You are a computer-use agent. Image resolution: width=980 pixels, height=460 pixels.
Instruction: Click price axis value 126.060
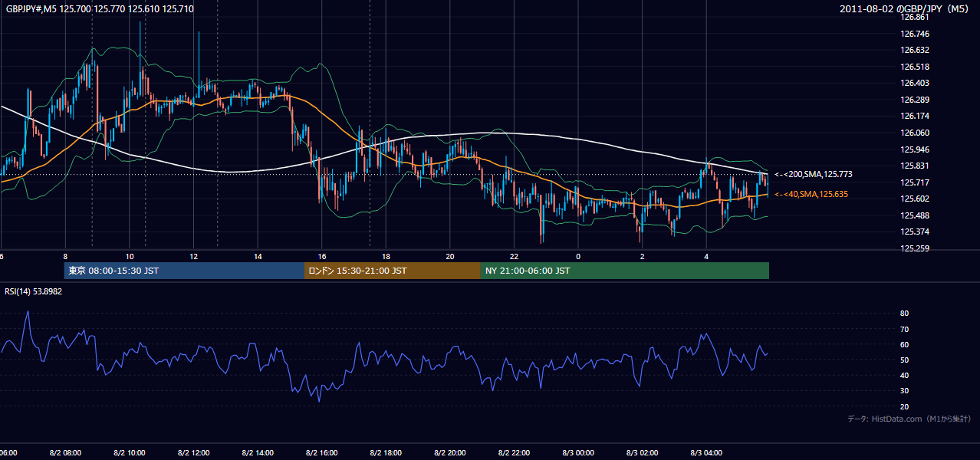(x=916, y=133)
